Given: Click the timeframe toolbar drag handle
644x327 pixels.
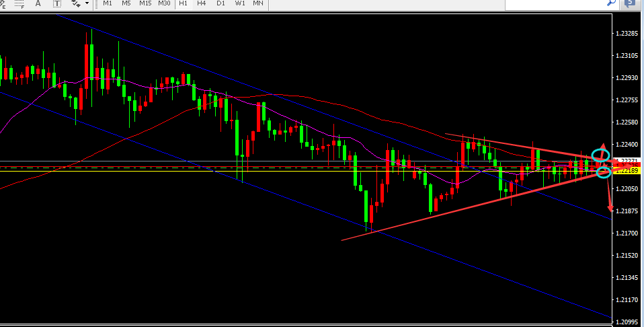Looking at the screenshot, I should 97,3.
